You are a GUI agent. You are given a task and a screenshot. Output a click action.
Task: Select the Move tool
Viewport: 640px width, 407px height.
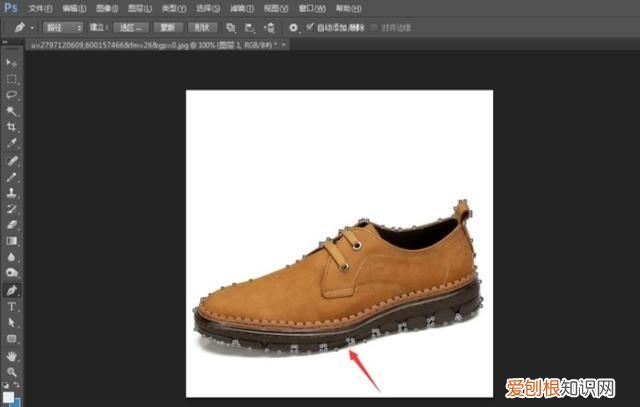tap(11, 62)
